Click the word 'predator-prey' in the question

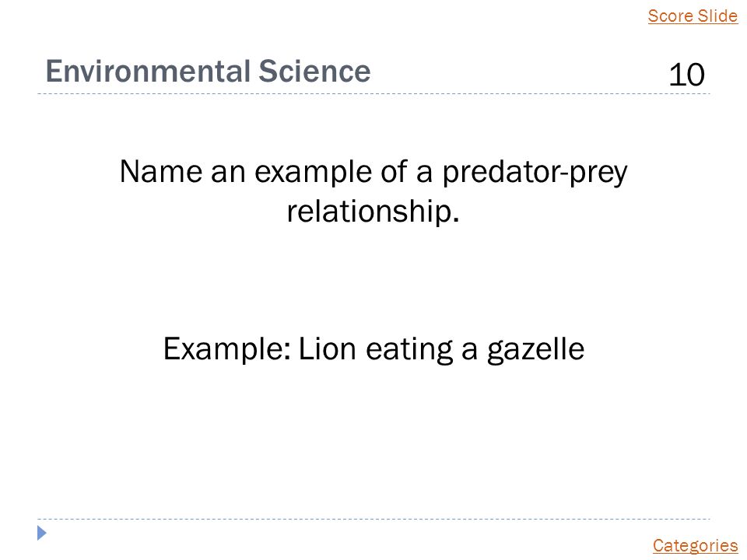(535, 173)
